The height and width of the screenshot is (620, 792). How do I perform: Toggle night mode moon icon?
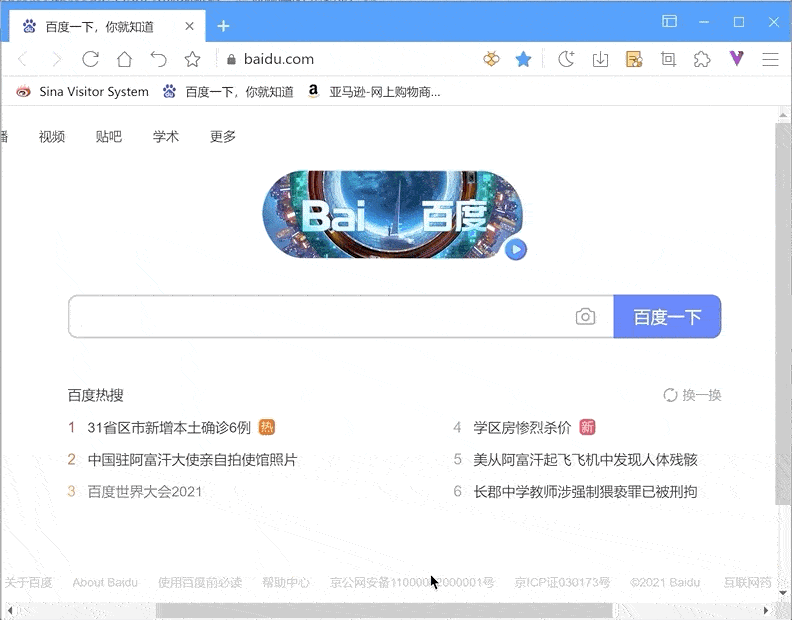point(566,59)
